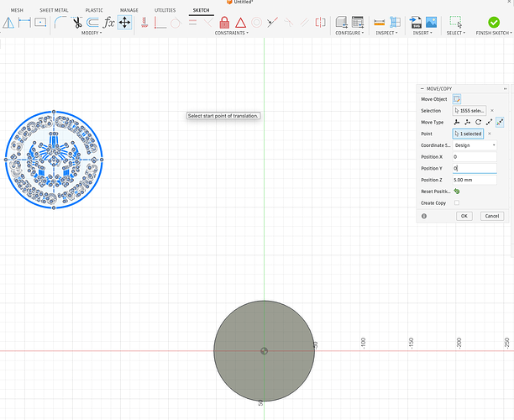Viewport: 514px width, 420px height.
Task: Open the FINISH SKETCH dropdown
Action: (494, 33)
